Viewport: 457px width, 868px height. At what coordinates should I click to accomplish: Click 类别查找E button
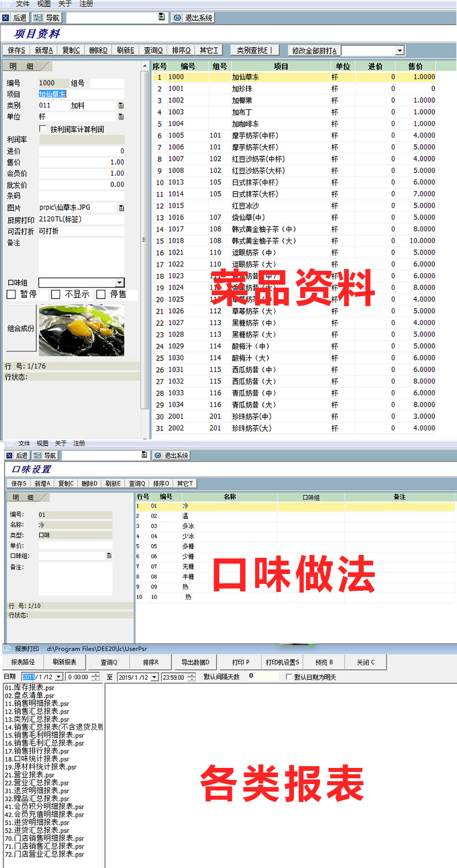click(x=255, y=50)
